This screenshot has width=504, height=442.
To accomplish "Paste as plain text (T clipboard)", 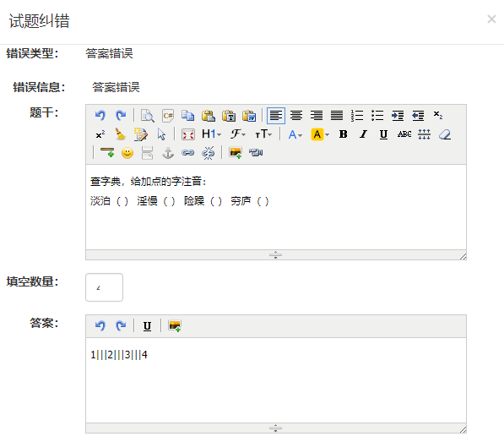I will (x=229, y=115).
